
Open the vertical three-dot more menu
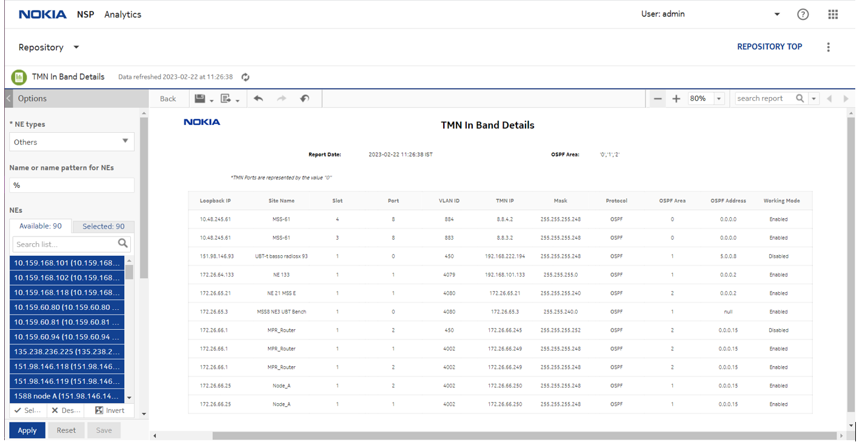tap(828, 47)
